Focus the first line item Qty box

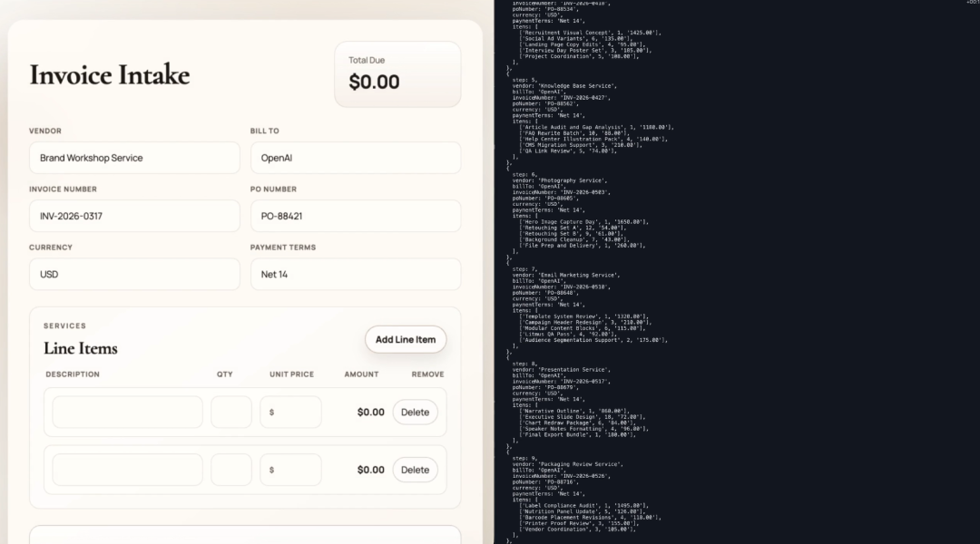pyautogui.click(x=231, y=412)
